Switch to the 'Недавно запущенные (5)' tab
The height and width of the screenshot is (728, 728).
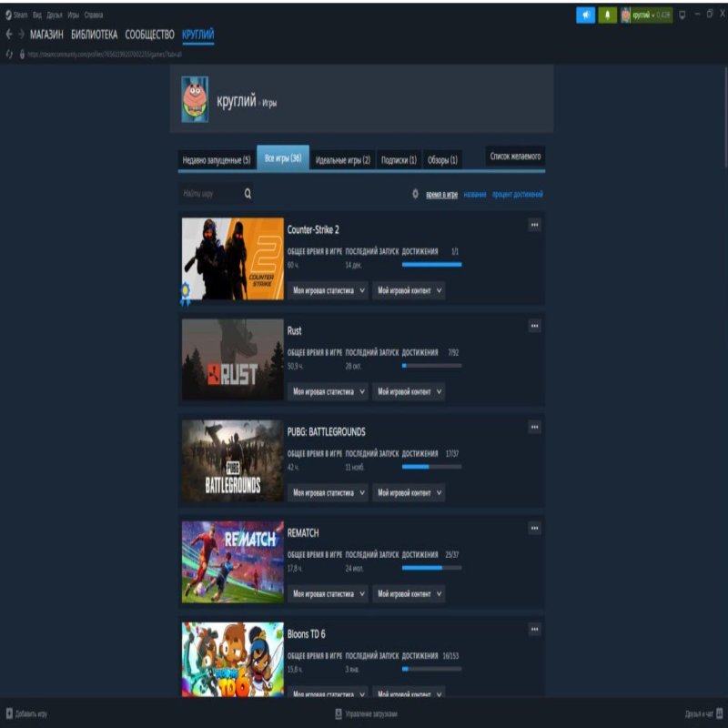[x=217, y=159]
